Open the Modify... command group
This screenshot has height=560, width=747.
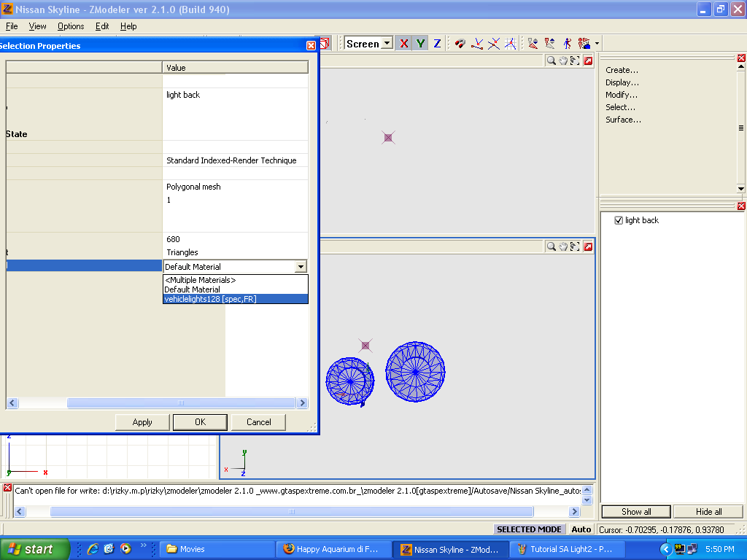[622, 95]
